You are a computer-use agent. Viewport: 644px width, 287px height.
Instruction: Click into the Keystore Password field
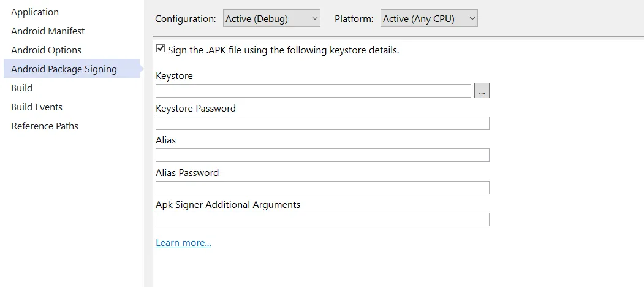[x=322, y=123]
